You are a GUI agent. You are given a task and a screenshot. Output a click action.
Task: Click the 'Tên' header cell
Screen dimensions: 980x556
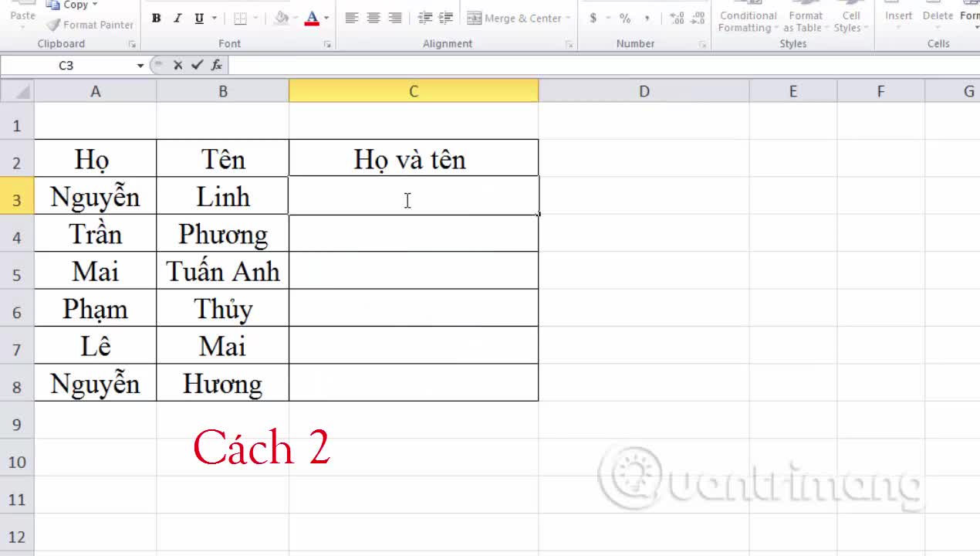coord(223,158)
